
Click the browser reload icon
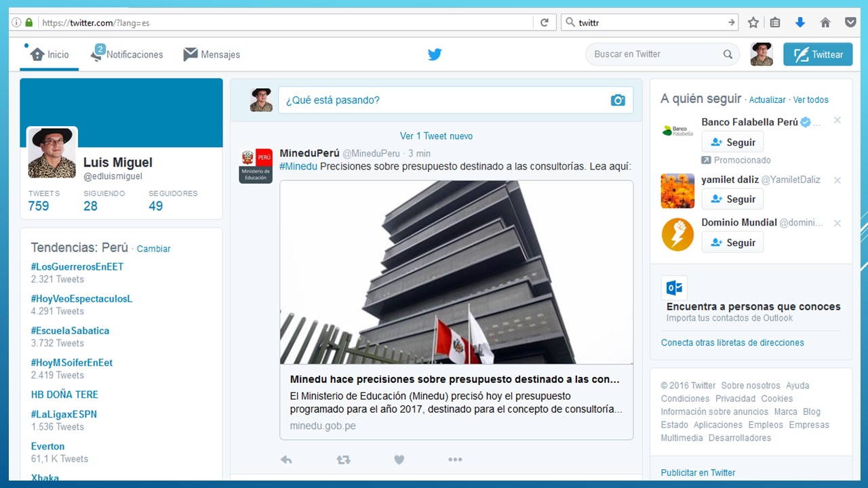[544, 22]
